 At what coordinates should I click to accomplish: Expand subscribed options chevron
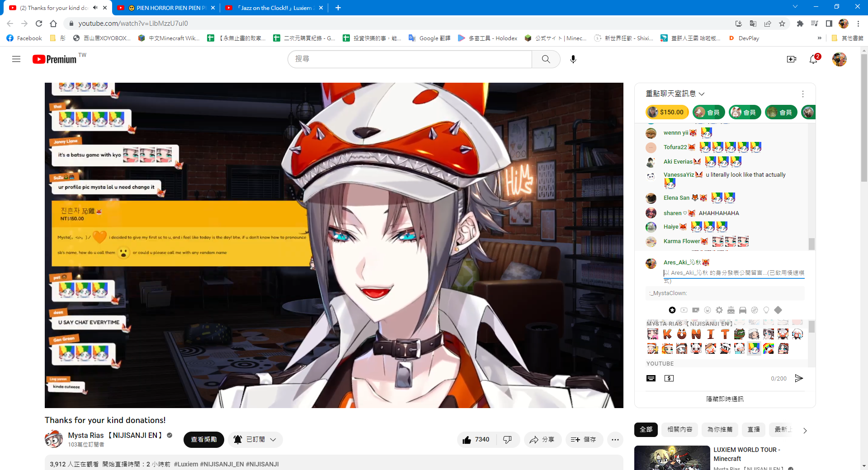point(273,440)
